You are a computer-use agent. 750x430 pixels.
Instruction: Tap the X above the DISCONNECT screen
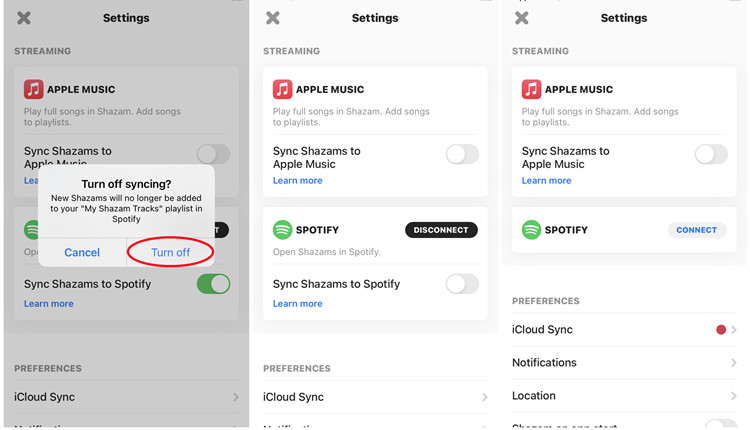pos(273,18)
